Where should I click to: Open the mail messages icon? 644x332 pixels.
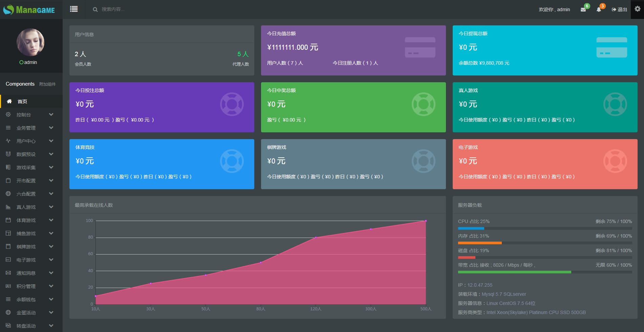pyautogui.click(x=583, y=9)
